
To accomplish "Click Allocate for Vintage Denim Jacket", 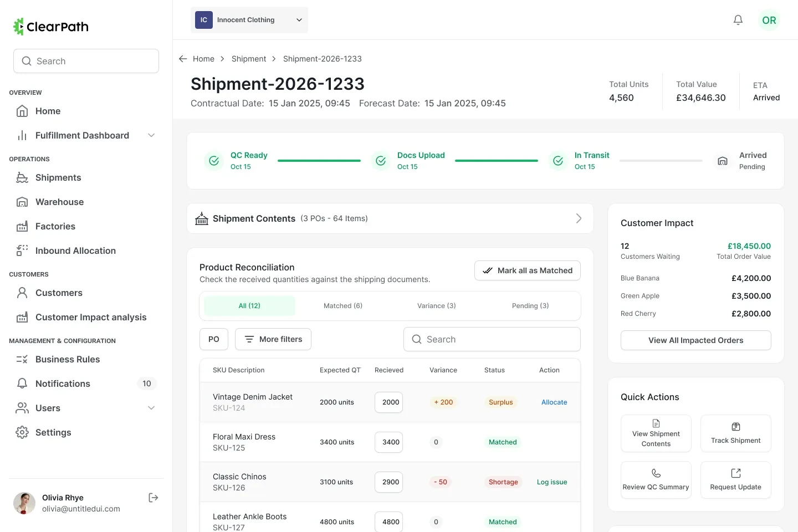I will click(x=554, y=402).
